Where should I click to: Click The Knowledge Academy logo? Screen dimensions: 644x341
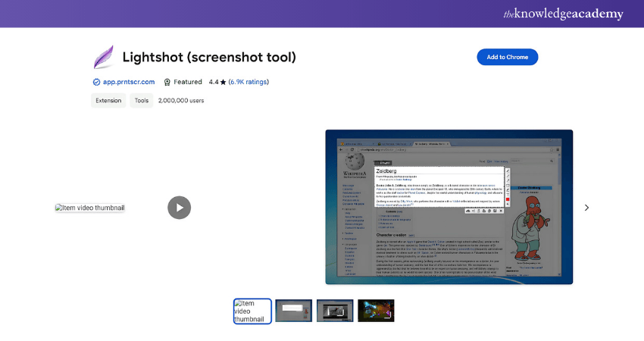[563, 14]
